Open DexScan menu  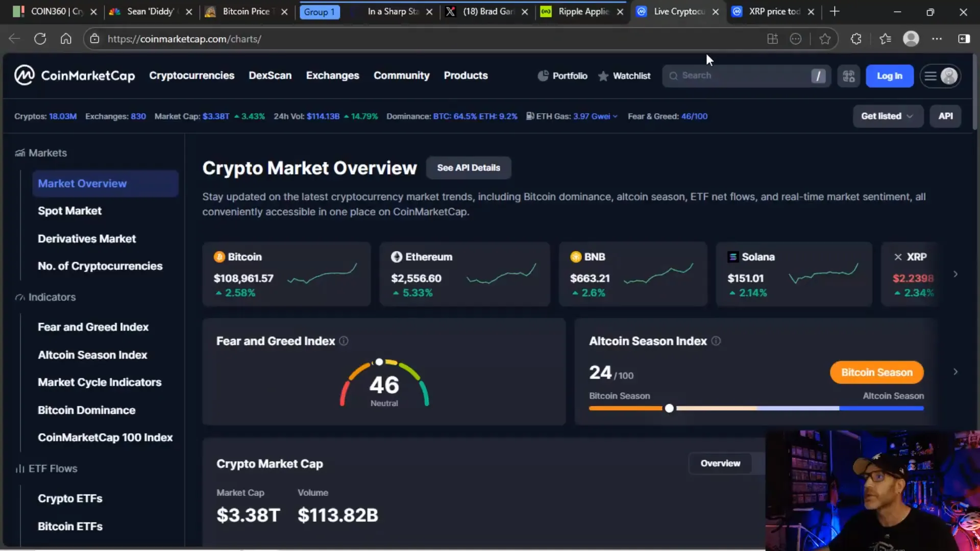coord(270,76)
